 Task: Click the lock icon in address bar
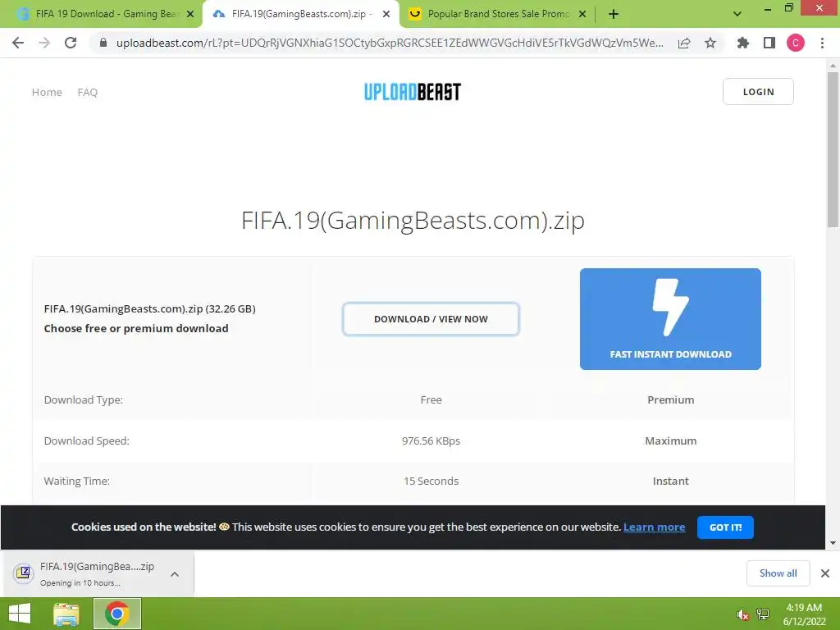tap(103, 43)
